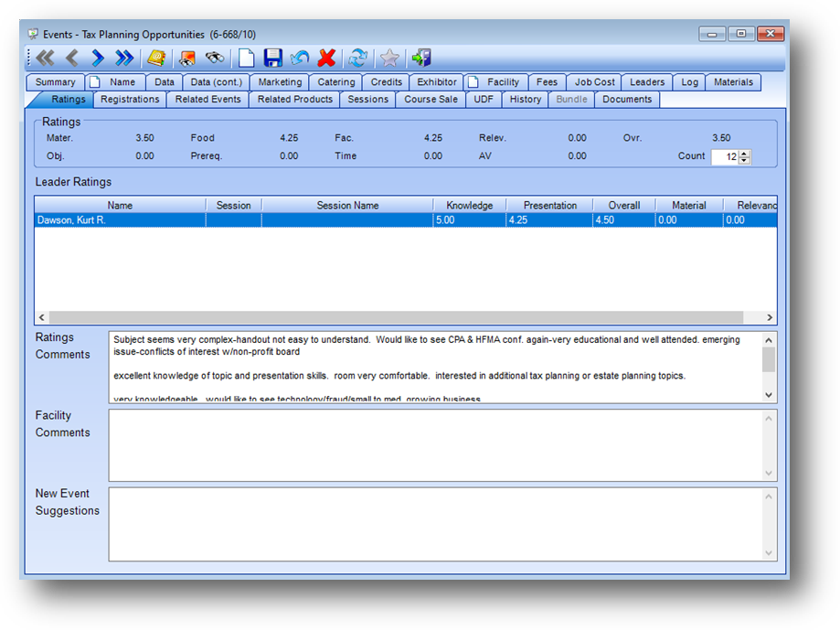840x630 pixels.
Task: Refresh the record with circular arrows icon
Action: click(358, 58)
